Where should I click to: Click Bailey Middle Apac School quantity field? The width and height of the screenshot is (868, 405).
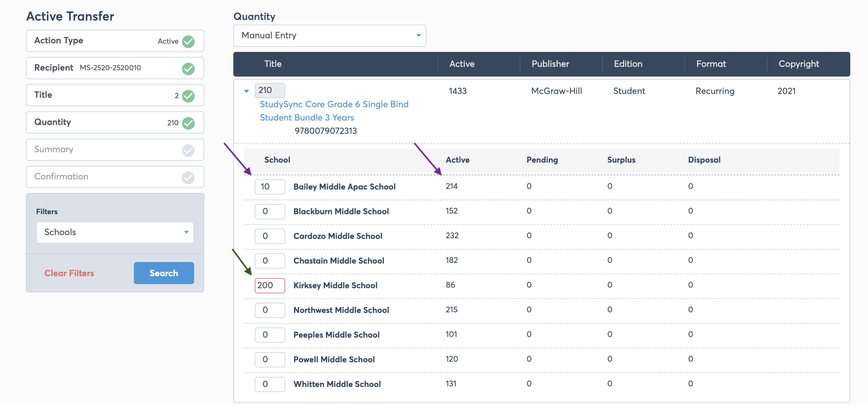coord(270,187)
